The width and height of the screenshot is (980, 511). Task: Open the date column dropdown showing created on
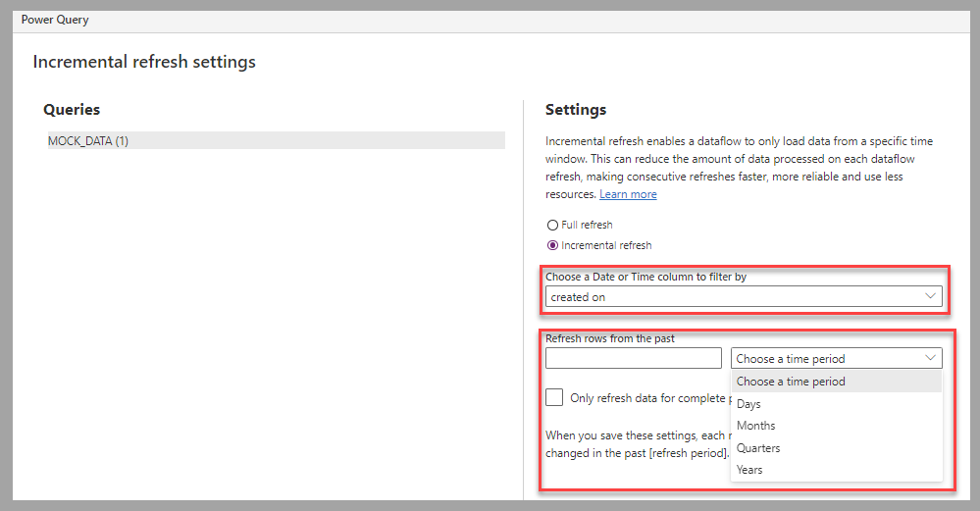[x=744, y=297]
